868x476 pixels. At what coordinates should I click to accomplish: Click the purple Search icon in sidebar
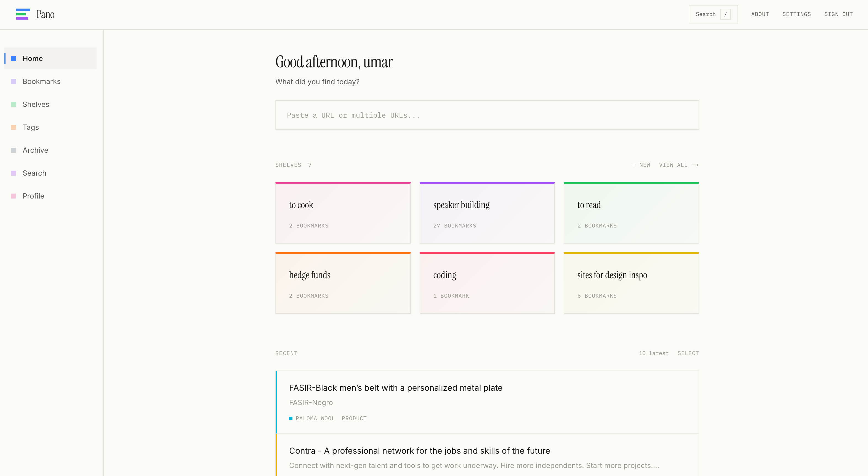pos(13,173)
